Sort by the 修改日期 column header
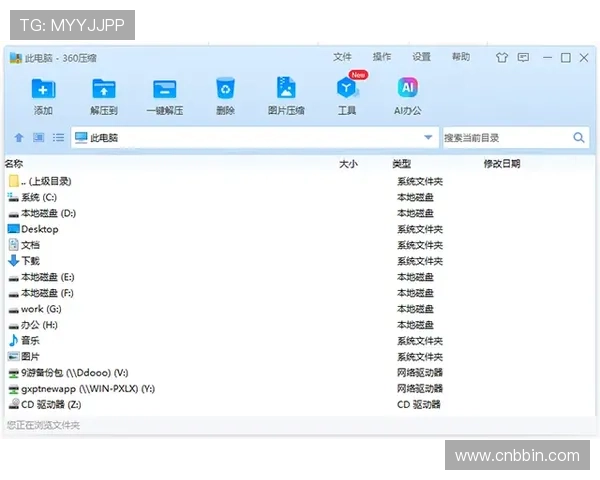The image size is (600, 480). pyautogui.click(x=502, y=164)
